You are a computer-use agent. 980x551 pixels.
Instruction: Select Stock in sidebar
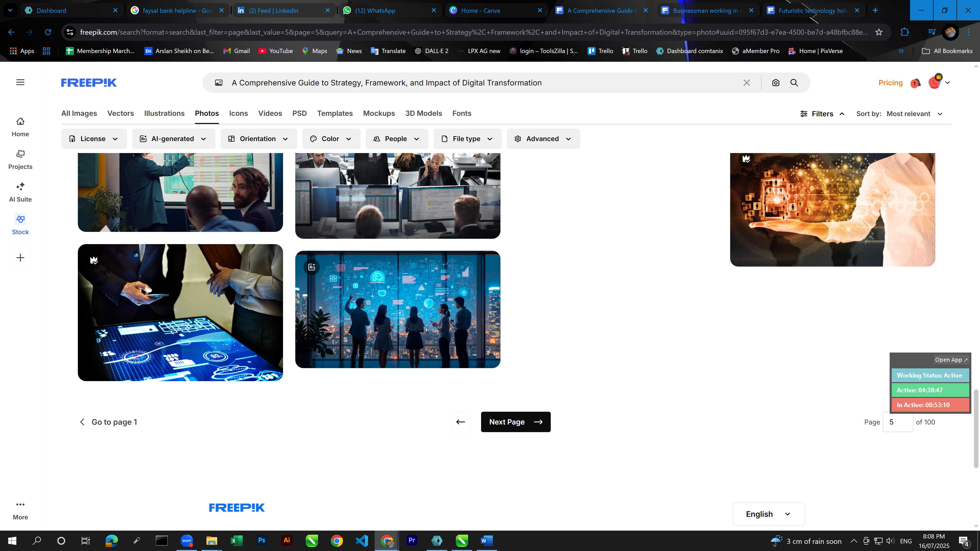pos(20,225)
